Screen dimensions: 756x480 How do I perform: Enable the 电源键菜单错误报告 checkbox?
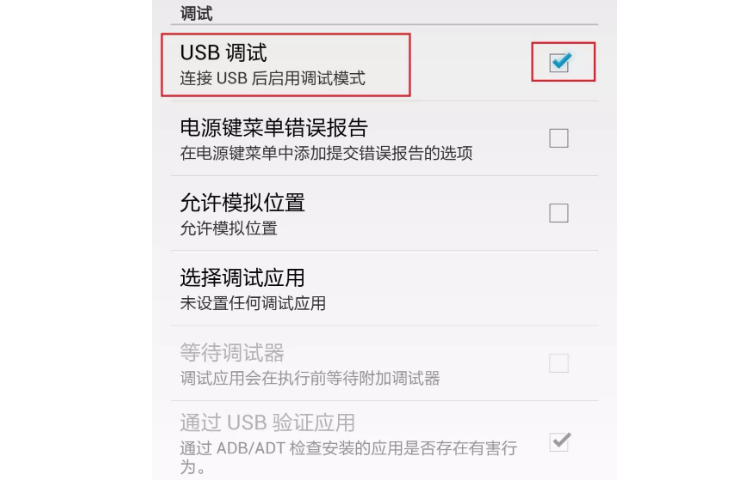tap(559, 138)
